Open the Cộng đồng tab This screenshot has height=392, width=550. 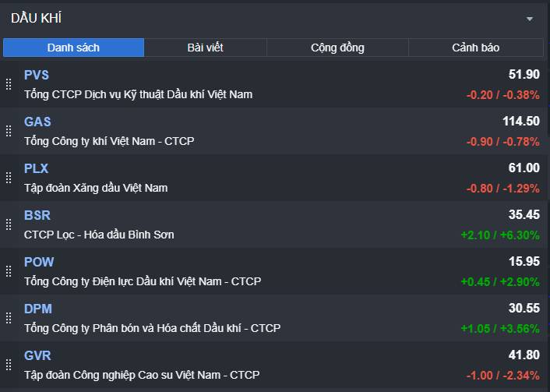tap(337, 48)
